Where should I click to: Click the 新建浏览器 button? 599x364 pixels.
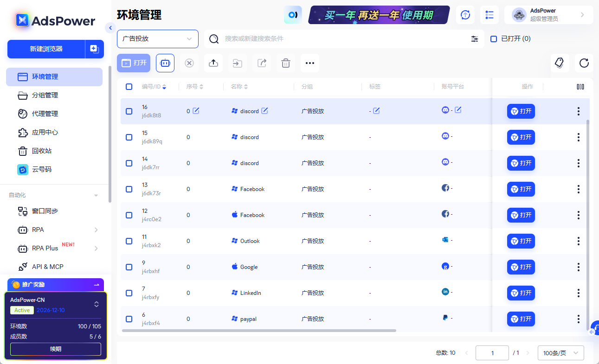(x=46, y=49)
